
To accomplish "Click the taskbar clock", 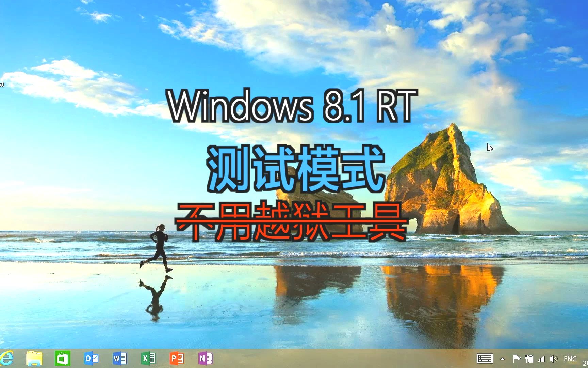I will 585,362.
